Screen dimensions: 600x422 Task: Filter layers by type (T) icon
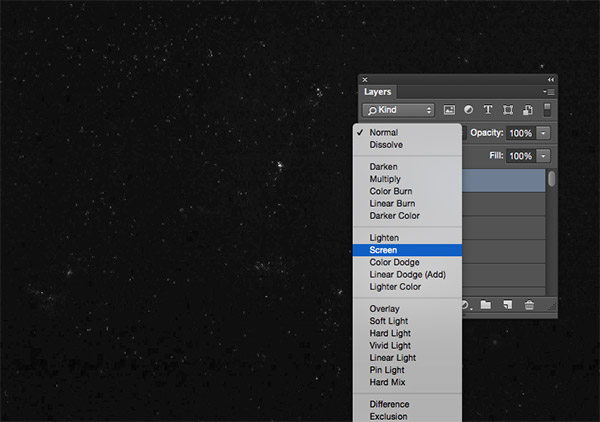pyautogui.click(x=488, y=109)
